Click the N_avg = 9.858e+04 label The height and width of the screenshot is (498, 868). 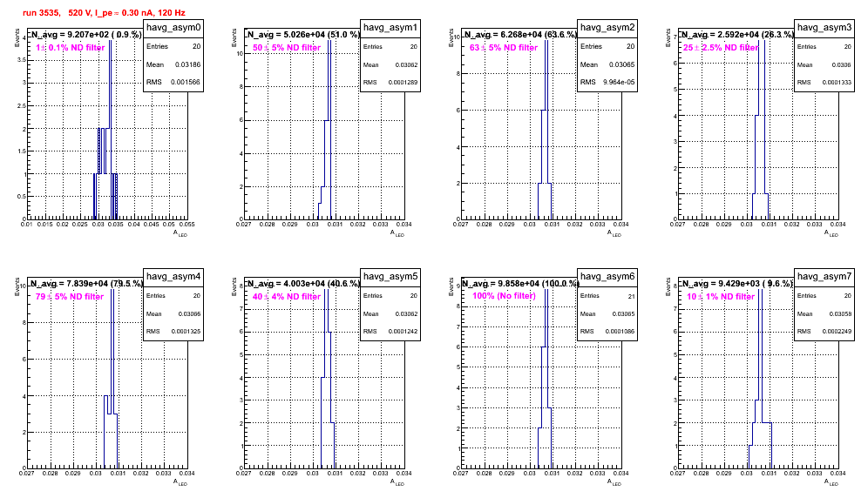pyautogui.click(x=520, y=284)
